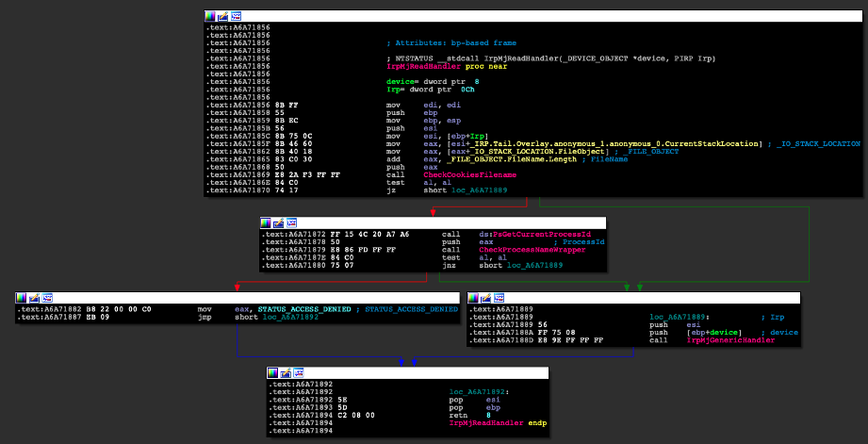This screenshot has width=868, height=444.
Task: Click the CheckCookiesFilename call target
Action: [x=469, y=175]
